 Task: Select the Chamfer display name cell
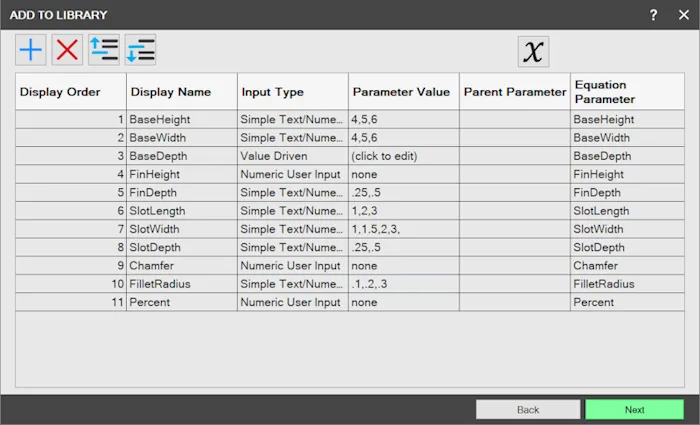click(182, 266)
